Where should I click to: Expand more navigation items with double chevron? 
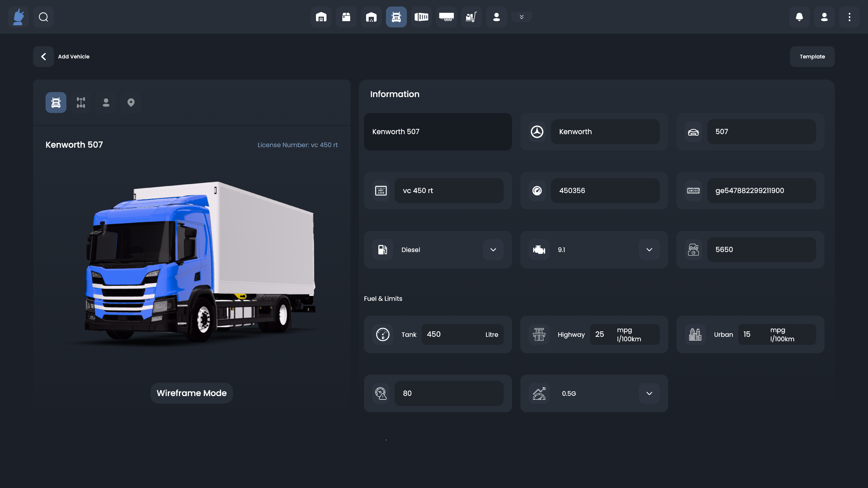point(522,17)
